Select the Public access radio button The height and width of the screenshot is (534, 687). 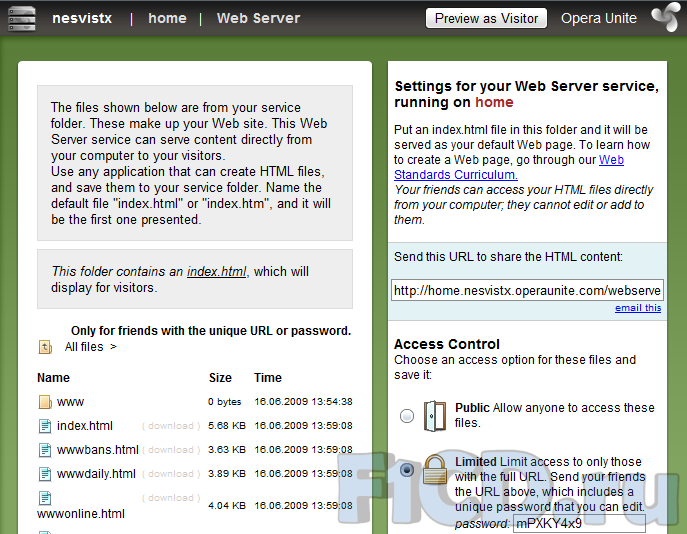(x=407, y=415)
